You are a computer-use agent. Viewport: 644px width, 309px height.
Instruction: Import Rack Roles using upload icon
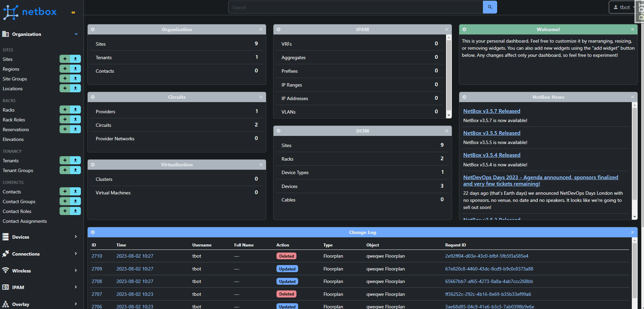(x=75, y=119)
